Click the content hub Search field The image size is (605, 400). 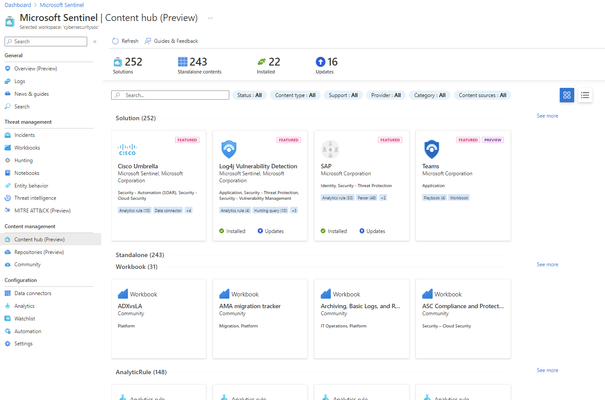(170, 95)
